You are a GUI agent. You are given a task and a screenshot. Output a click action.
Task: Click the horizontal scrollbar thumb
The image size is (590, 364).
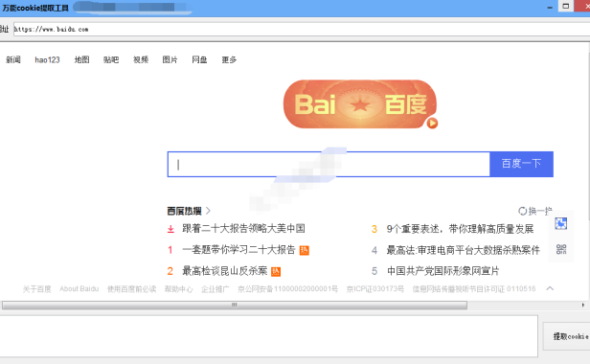point(235,305)
